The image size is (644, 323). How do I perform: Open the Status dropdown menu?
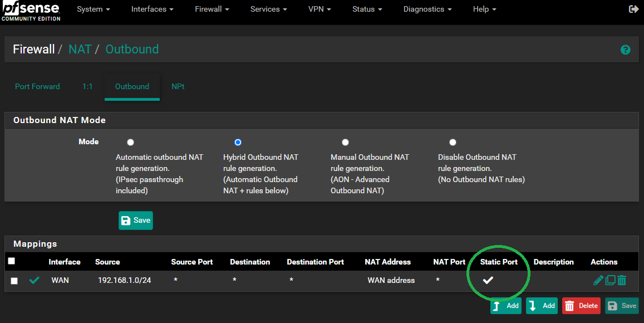(367, 9)
